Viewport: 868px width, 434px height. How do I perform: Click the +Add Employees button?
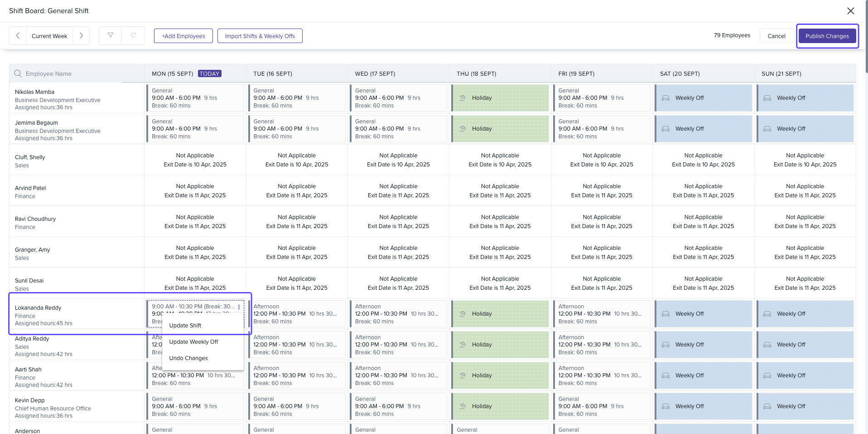[183, 36]
